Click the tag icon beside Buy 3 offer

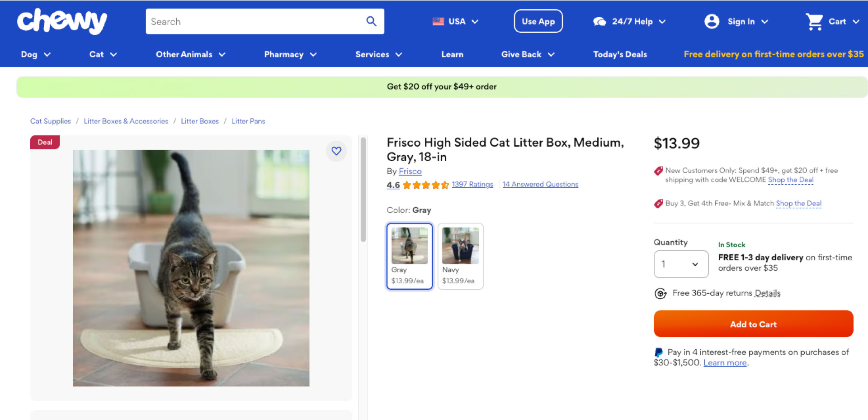[658, 204]
